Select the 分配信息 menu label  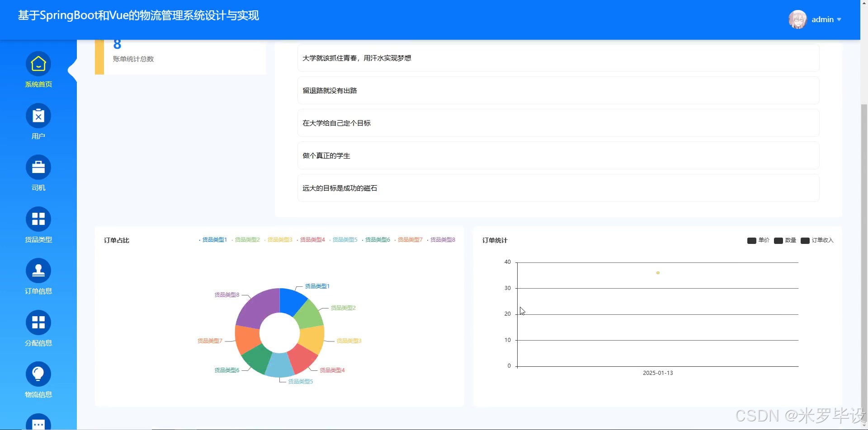click(x=38, y=343)
